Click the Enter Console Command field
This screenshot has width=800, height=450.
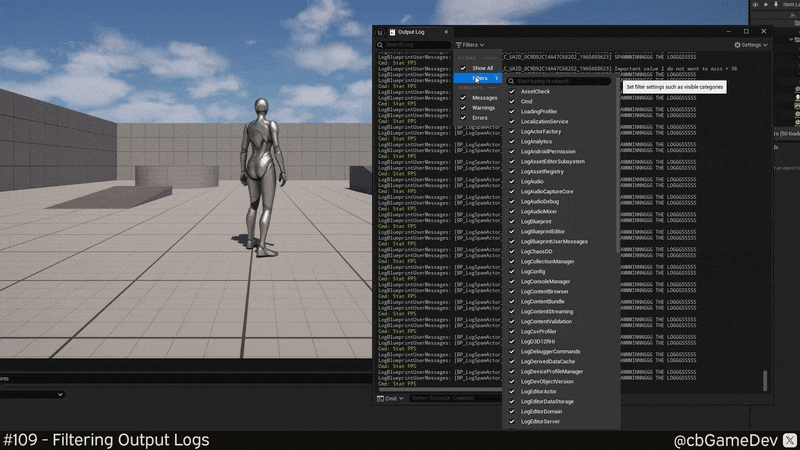455,398
